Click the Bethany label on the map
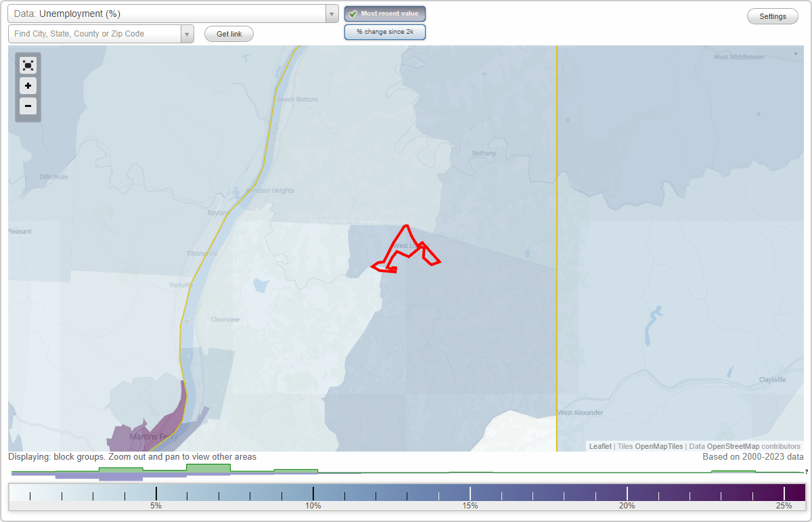The width and height of the screenshot is (812, 522). coord(484,154)
